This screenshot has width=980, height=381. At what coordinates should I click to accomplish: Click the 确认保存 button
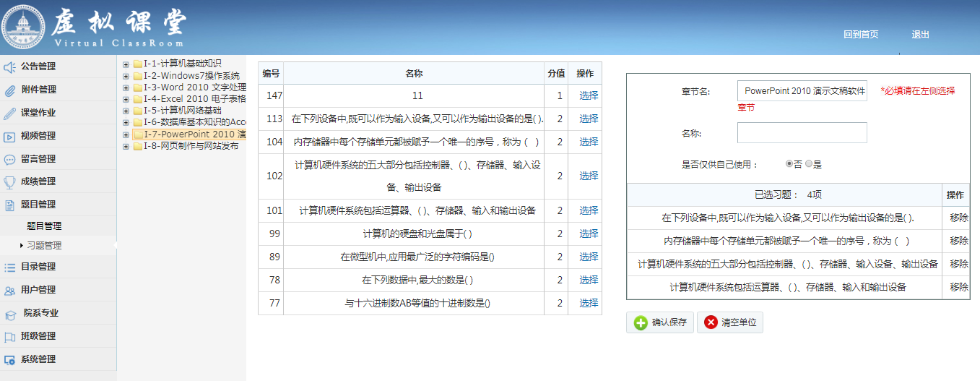coord(659,322)
